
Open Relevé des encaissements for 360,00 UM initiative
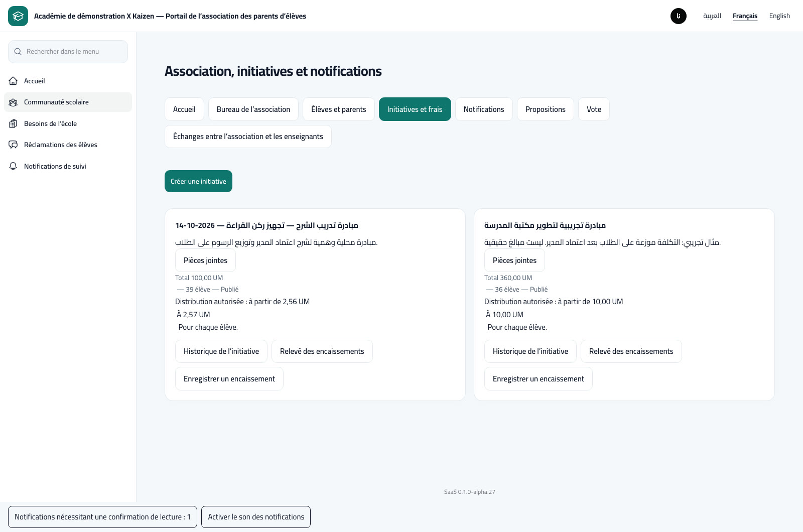click(631, 351)
